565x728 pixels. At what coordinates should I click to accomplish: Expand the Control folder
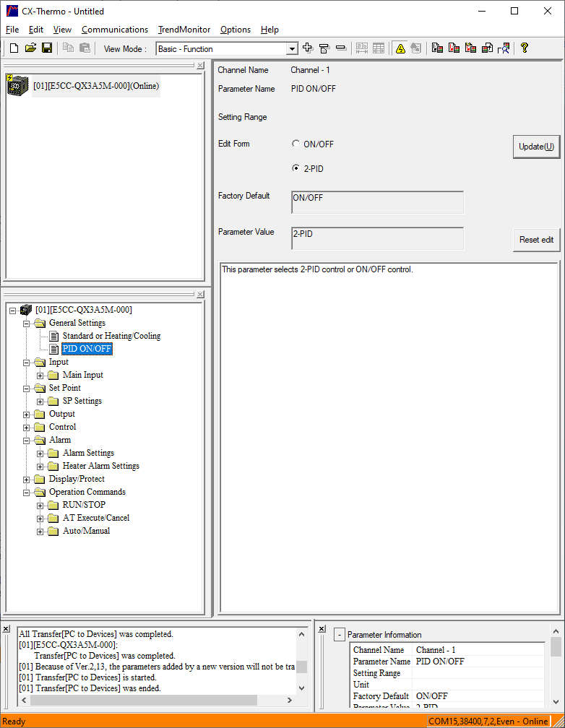tap(27, 428)
